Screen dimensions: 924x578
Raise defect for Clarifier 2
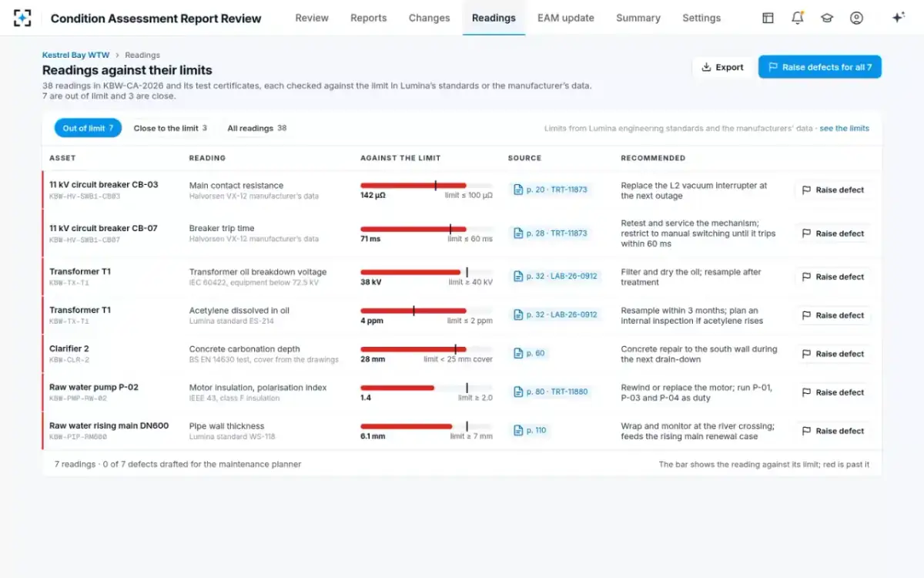coord(832,353)
